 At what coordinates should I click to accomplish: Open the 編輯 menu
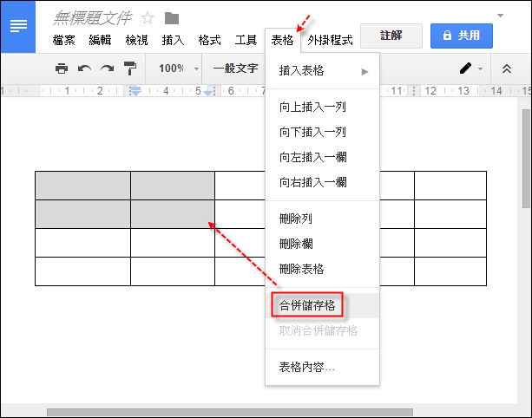tap(100, 41)
